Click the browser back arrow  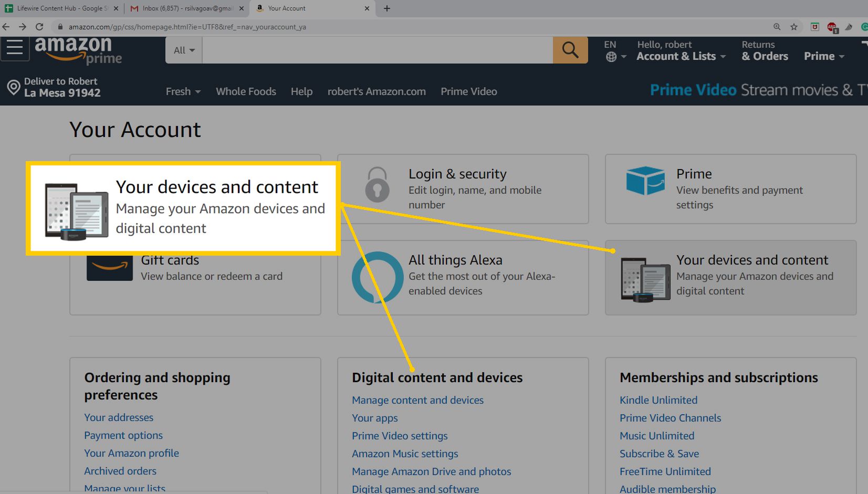[6, 27]
